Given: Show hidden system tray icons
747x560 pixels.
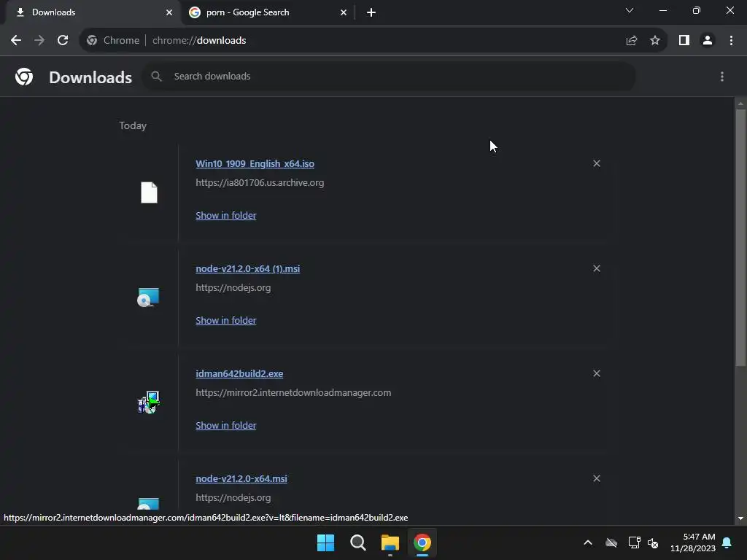Looking at the screenshot, I should click(x=588, y=542).
